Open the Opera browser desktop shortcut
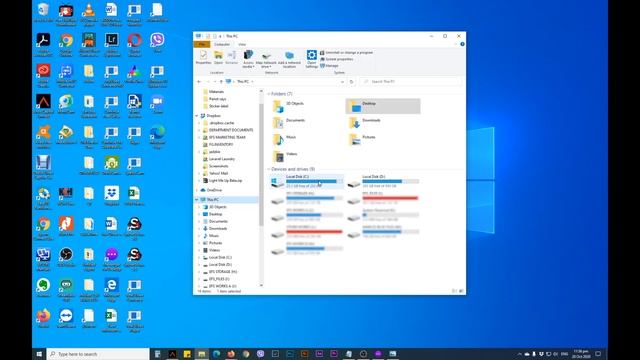The width and height of the screenshot is (640, 360). 134,44
